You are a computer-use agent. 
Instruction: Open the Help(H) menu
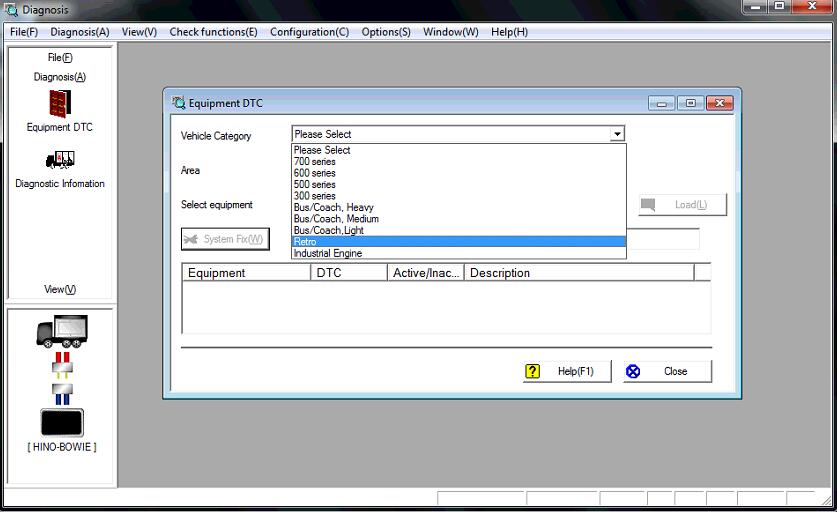pyautogui.click(x=509, y=32)
